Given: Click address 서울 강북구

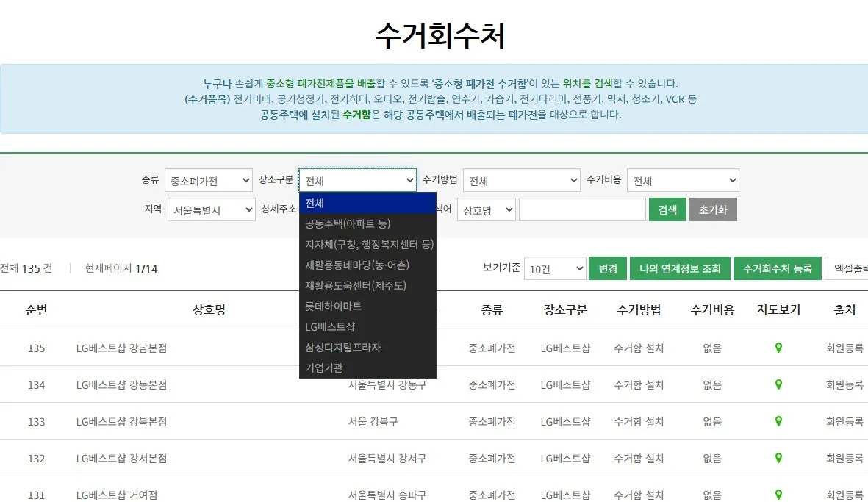Looking at the screenshot, I should tap(373, 422).
